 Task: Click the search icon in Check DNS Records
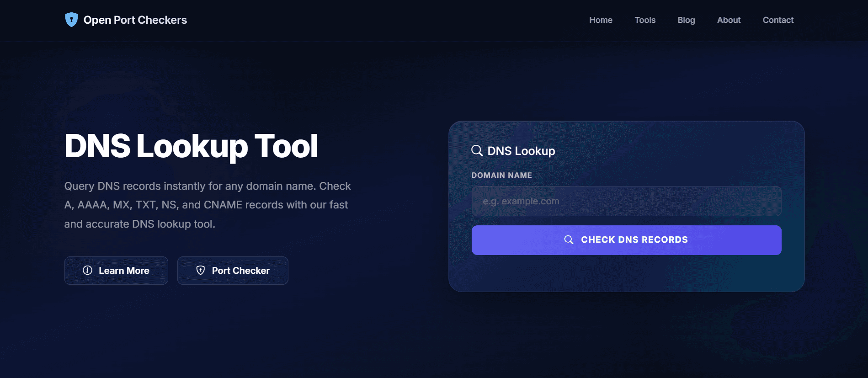(x=569, y=240)
